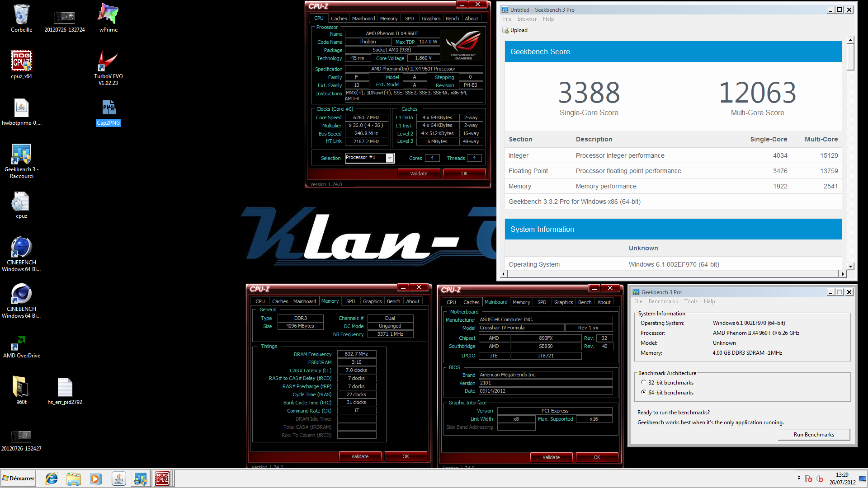Show hidden system tray icons arrow
This screenshot has width=868, height=488.
point(799,478)
